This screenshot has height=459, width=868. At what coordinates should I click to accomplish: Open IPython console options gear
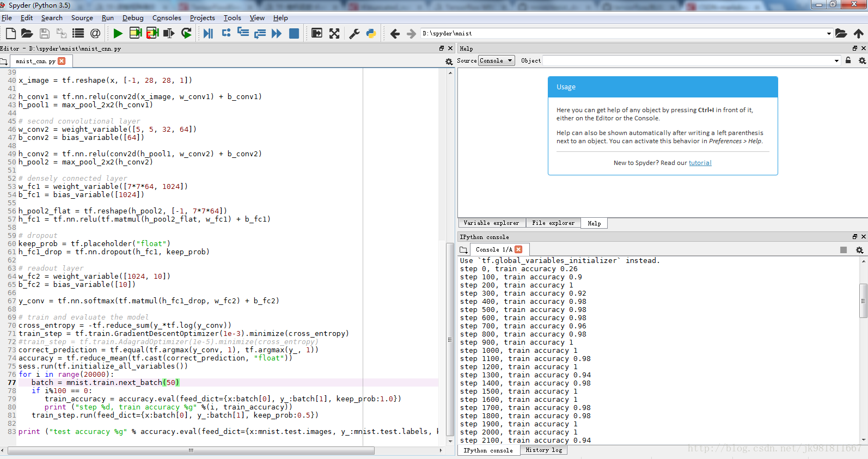[859, 250]
